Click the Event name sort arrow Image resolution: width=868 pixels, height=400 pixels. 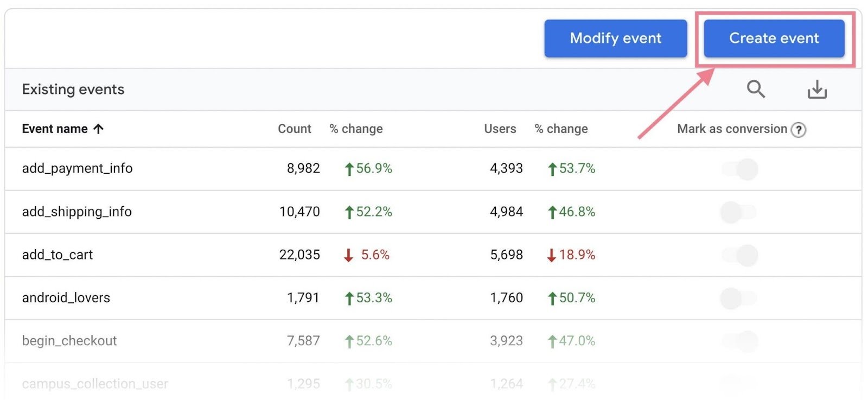point(98,129)
